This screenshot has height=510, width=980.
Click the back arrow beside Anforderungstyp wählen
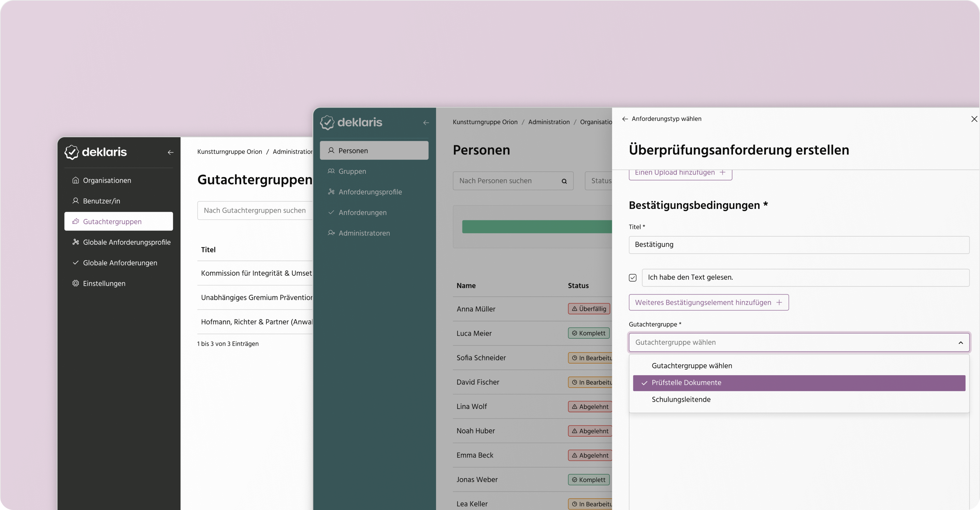click(625, 119)
